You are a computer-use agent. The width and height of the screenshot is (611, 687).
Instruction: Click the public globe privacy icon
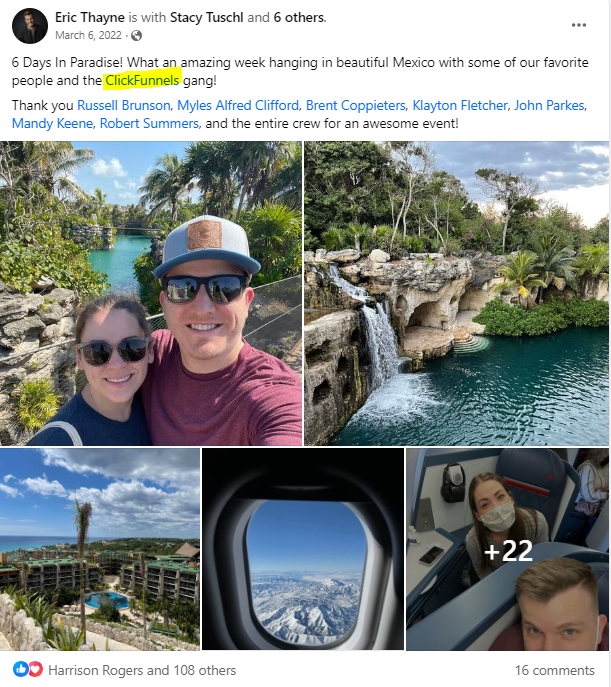pos(136,35)
